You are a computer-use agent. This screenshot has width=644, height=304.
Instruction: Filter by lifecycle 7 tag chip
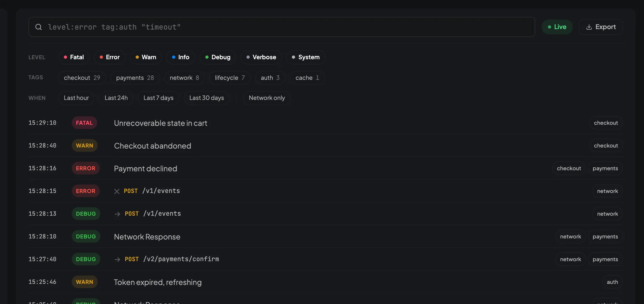[x=230, y=78]
